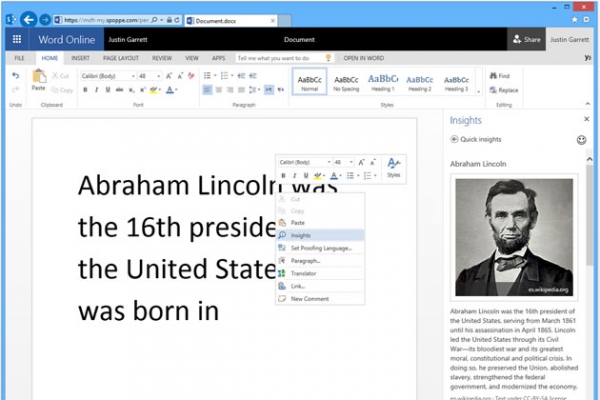Click bullets icon in floating mini toolbar
This screenshot has width=600, height=400.
coord(350,175)
